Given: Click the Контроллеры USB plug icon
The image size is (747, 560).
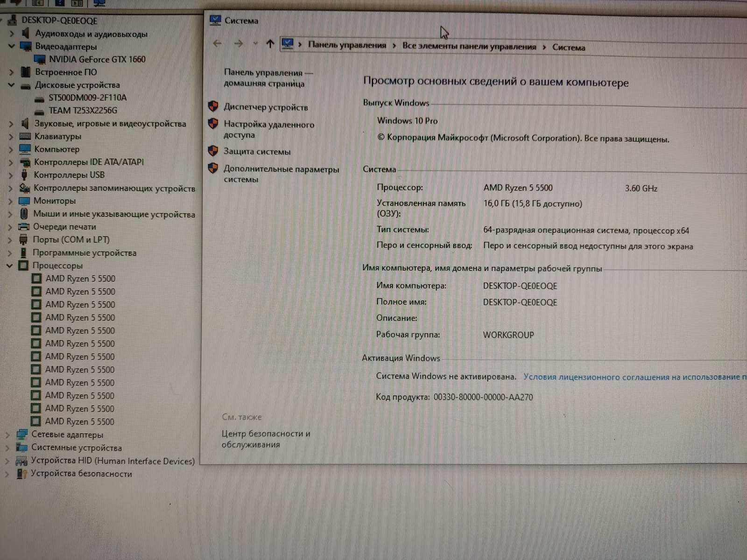Looking at the screenshot, I should coord(24,175).
